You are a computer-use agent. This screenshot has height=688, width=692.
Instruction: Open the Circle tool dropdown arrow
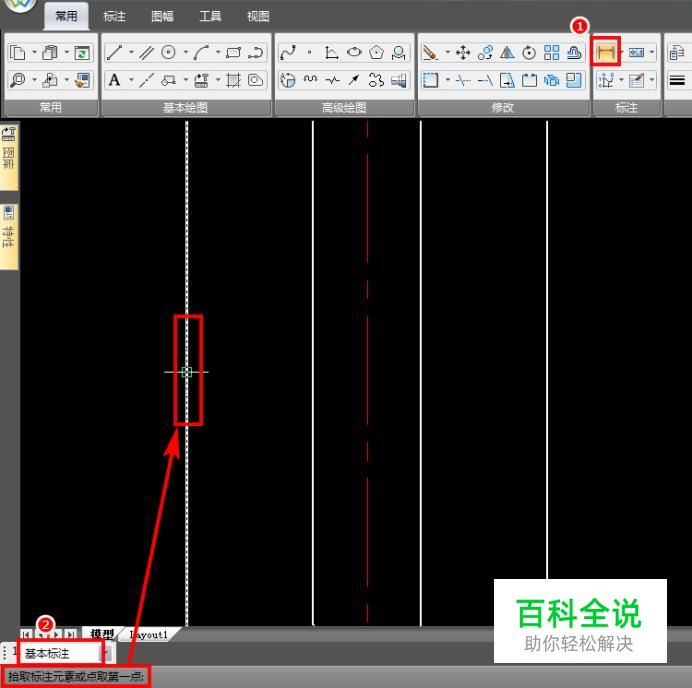(185, 52)
